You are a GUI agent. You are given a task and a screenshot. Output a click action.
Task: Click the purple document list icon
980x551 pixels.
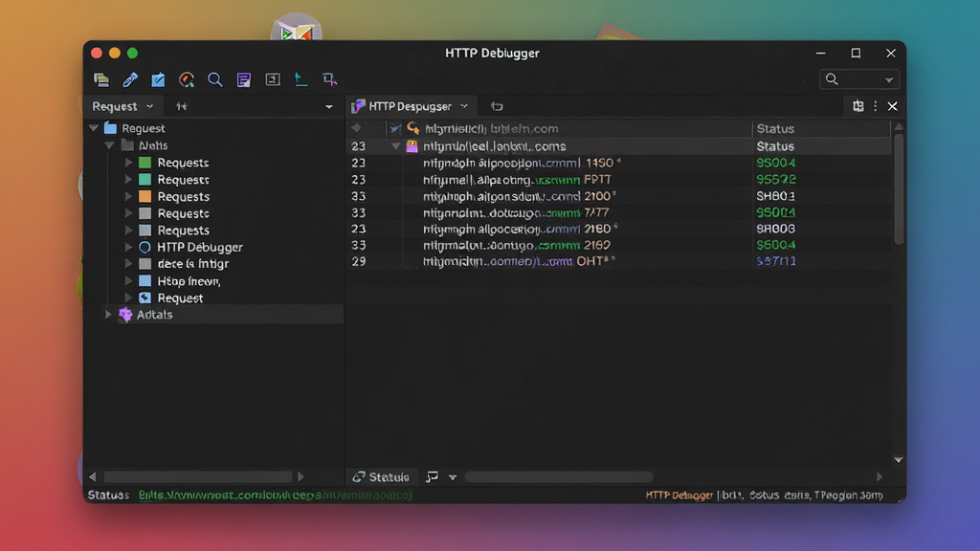coord(244,79)
